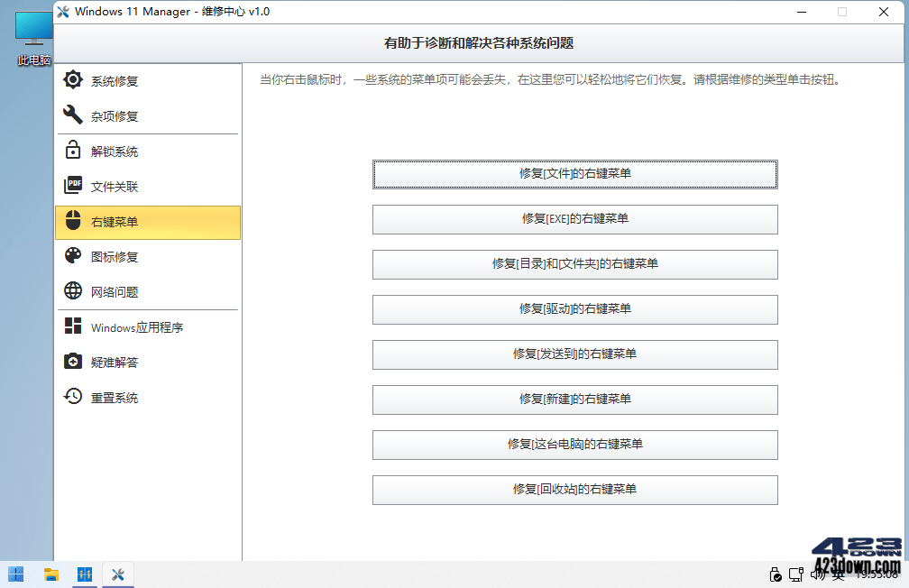Select the 系统修复 gear icon in sidebar

(x=72, y=80)
